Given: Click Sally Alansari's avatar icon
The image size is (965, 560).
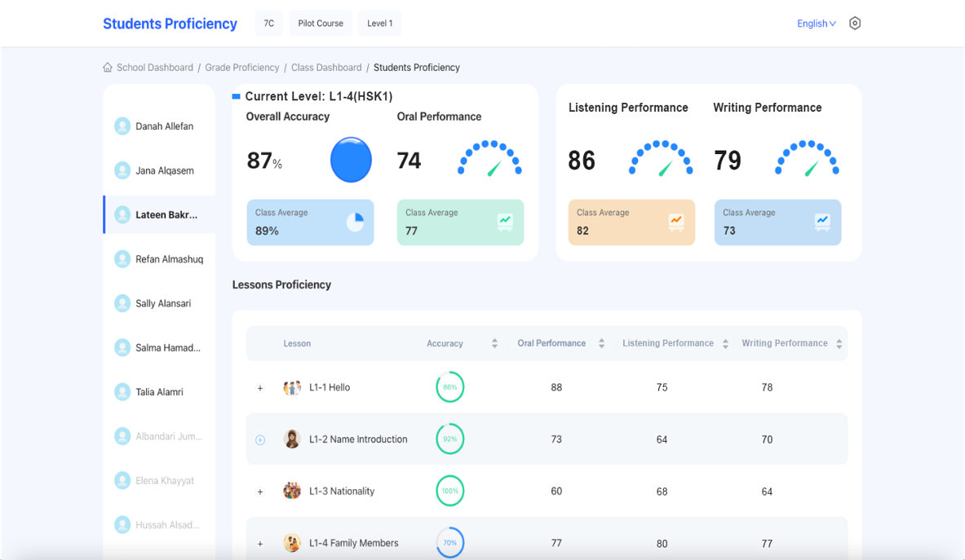Looking at the screenshot, I should (x=122, y=303).
